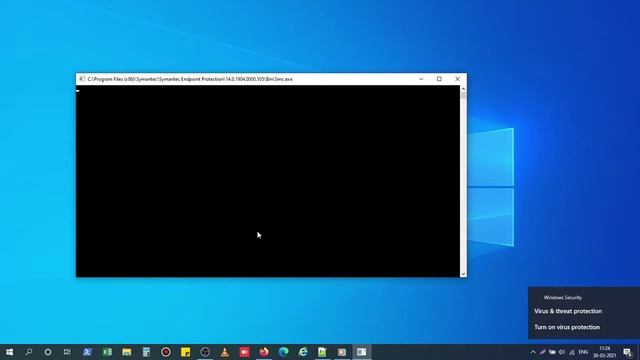Open File Explorer from taskbar

(x=127, y=352)
